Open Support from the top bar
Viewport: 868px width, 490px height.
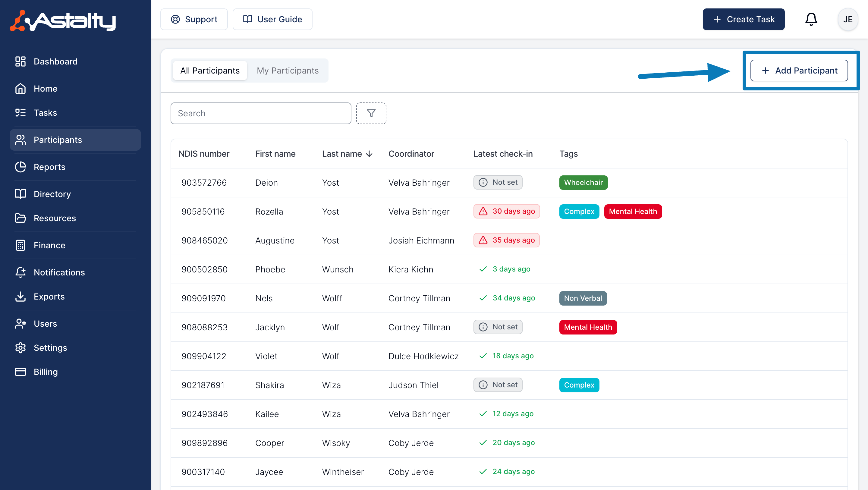pos(194,19)
